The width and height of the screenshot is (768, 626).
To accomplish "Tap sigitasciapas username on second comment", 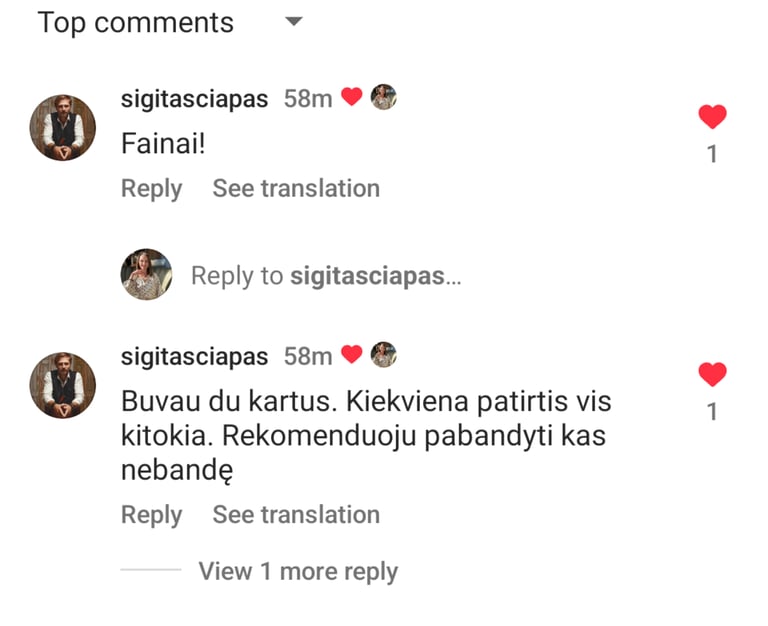I will coord(194,357).
